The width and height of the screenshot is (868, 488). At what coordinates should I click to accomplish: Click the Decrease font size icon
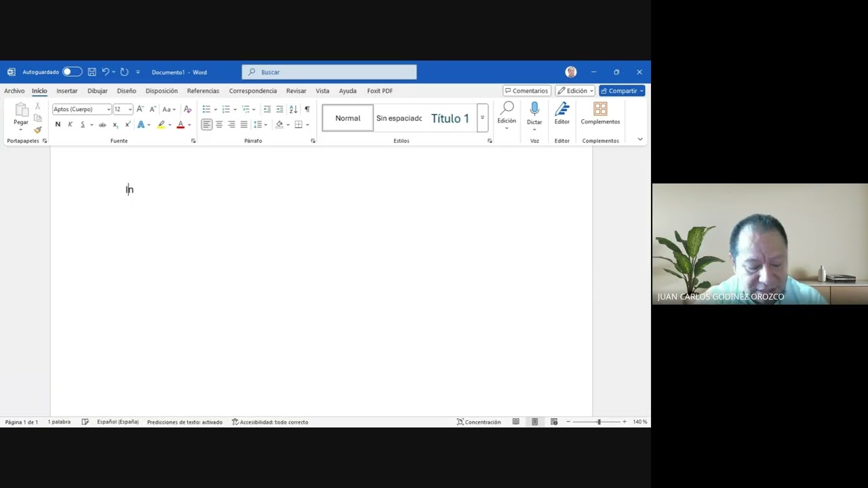point(153,109)
